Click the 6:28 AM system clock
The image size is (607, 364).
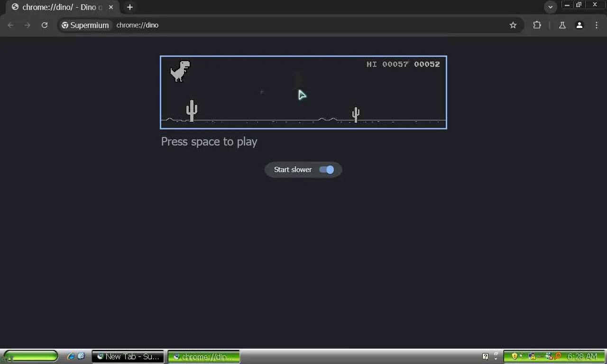click(582, 356)
